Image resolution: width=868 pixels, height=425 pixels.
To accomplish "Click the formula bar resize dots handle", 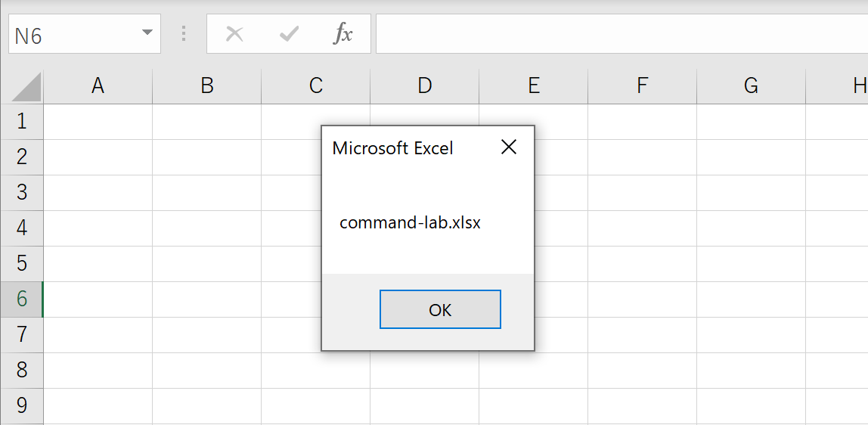I will click(x=184, y=34).
